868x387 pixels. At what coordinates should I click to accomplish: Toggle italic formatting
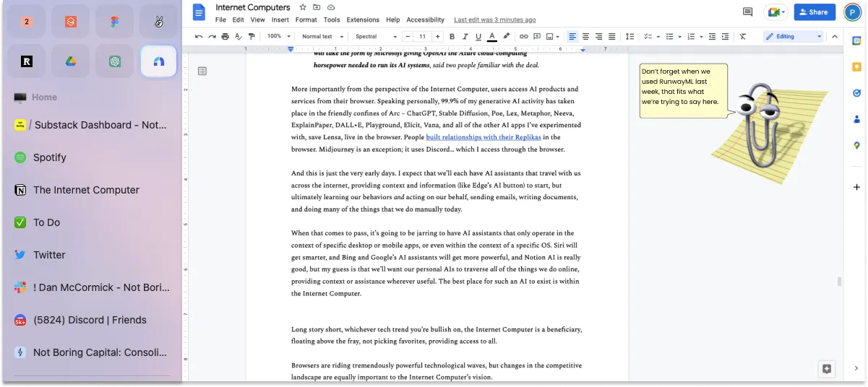coord(465,36)
